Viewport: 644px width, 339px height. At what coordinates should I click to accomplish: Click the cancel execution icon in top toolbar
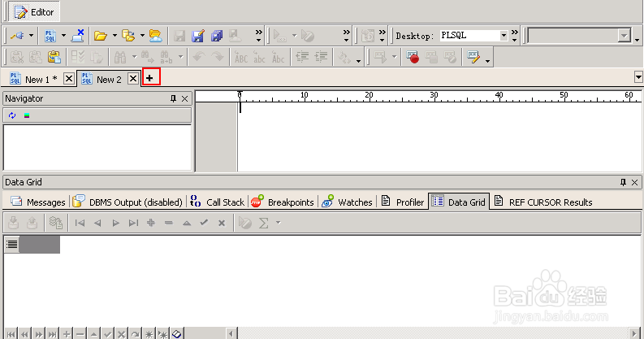click(x=307, y=36)
